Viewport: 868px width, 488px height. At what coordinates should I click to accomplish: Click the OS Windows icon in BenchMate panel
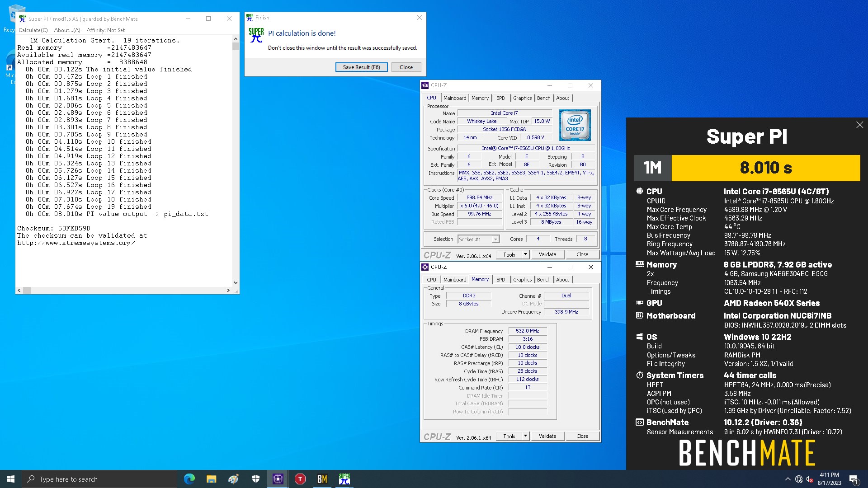pos(639,337)
